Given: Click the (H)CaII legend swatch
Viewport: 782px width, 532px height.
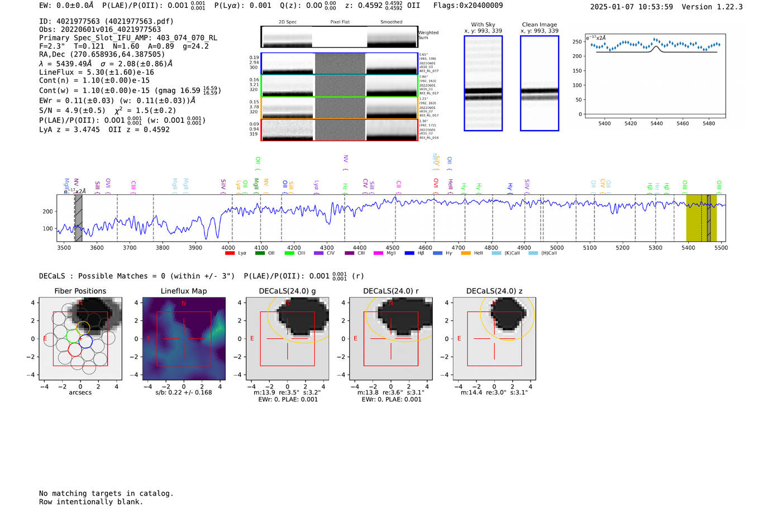Looking at the screenshot, I should (533, 253).
